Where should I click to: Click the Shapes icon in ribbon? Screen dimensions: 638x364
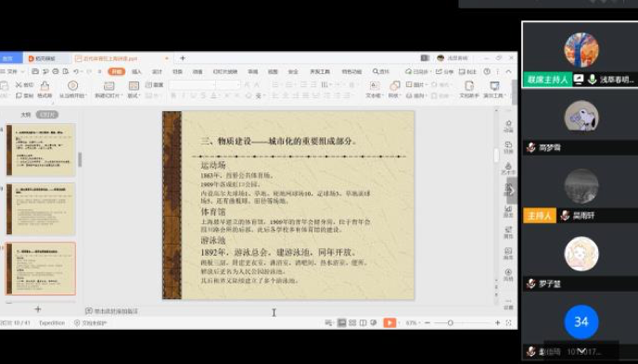[394, 86]
